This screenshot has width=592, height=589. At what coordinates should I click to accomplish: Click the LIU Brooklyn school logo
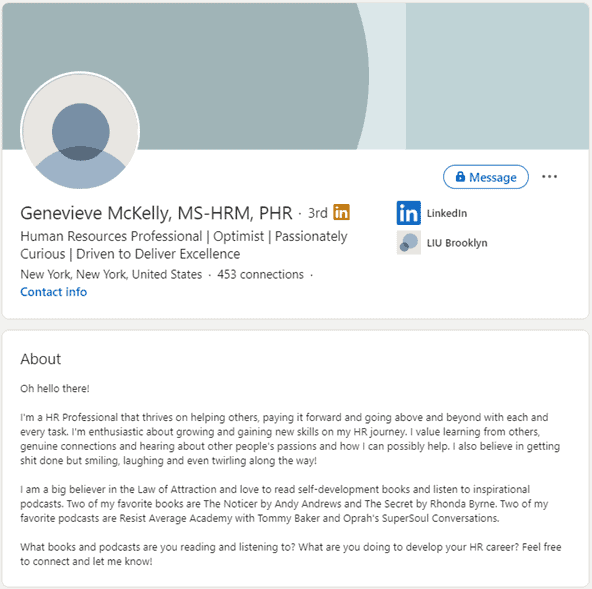409,242
